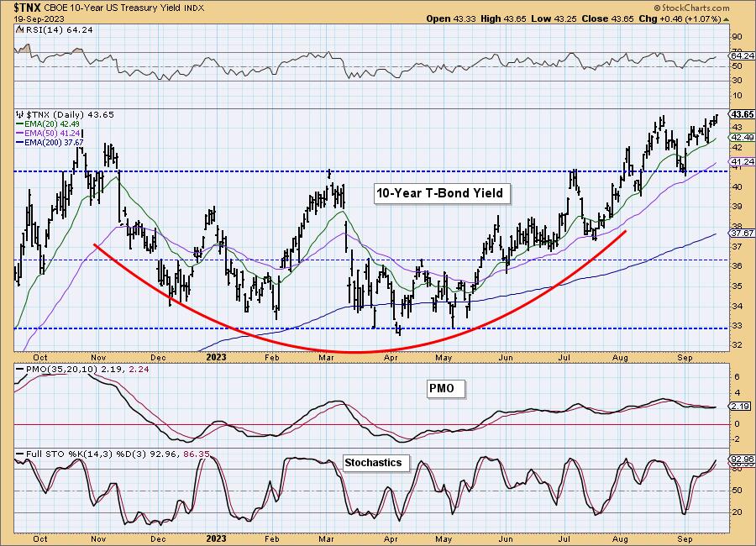
Task: Click the '$TNX (Daily) 43.65' legend label
Action: click(x=70, y=115)
